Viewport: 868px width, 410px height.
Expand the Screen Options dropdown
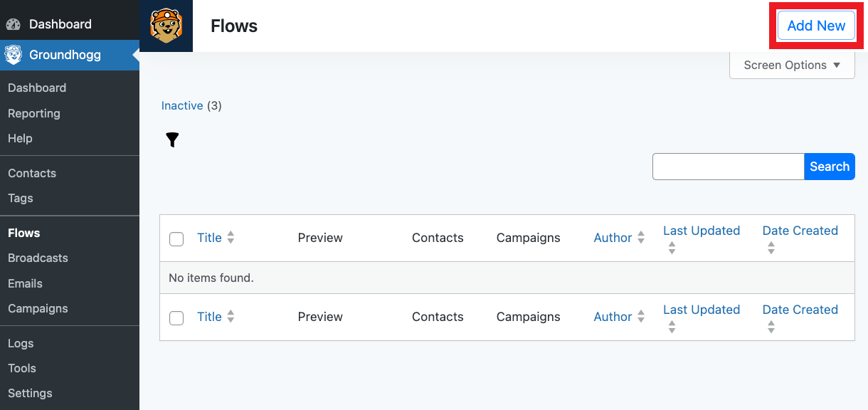(x=792, y=65)
